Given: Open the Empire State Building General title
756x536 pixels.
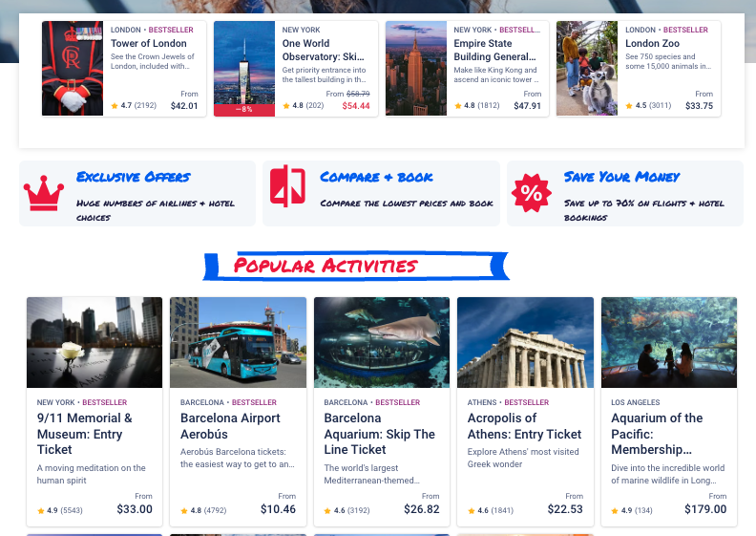Looking at the screenshot, I should click(494, 51).
